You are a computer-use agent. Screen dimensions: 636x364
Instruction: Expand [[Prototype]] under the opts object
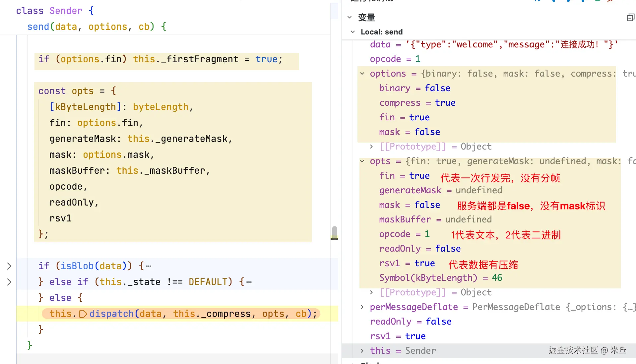[371, 292]
